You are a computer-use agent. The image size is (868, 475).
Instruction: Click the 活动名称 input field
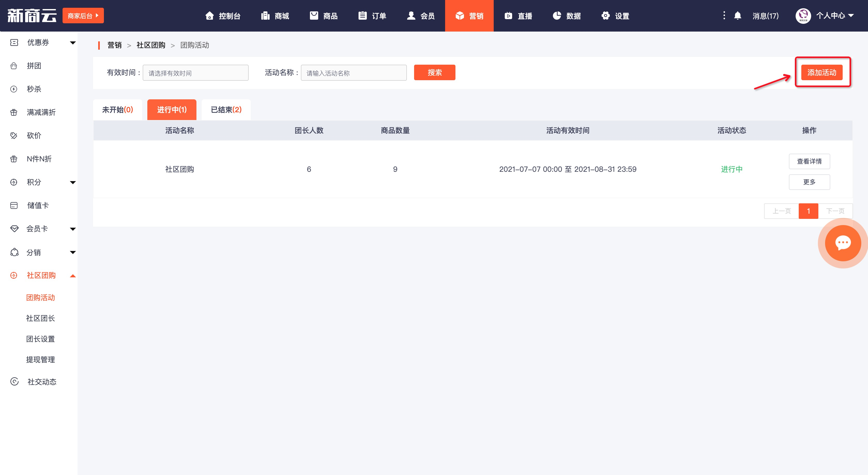(354, 72)
